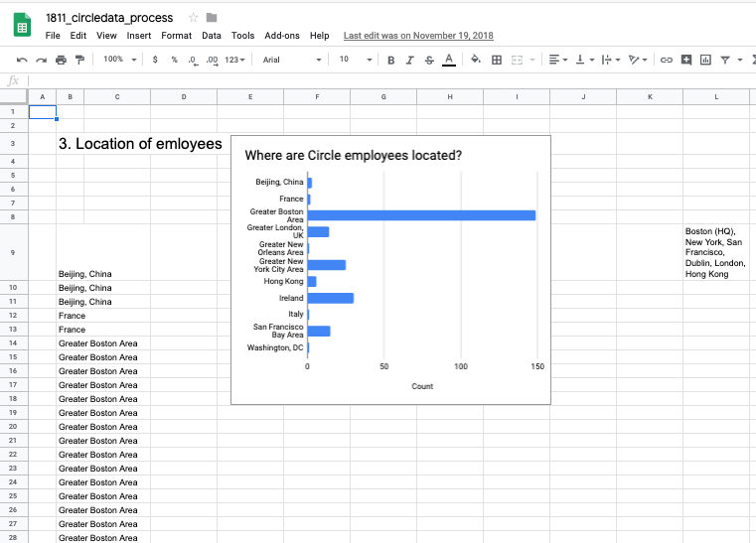The image size is (756, 543).
Task: Open the font size 10 dropdown
Action: click(356, 60)
